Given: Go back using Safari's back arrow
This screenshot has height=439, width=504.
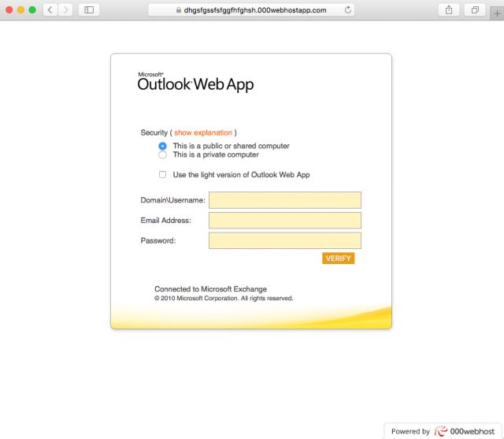Looking at the screenshot, I should 50,10.
